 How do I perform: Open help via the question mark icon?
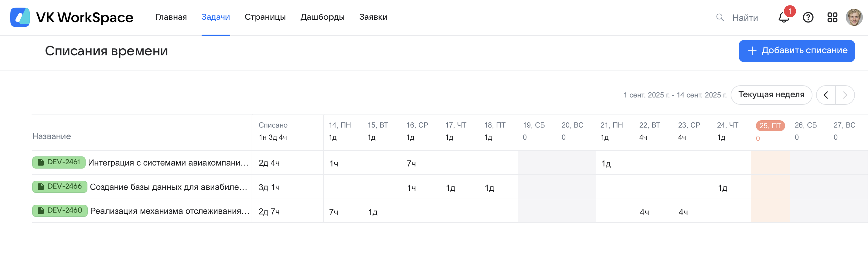coord(808,18)
